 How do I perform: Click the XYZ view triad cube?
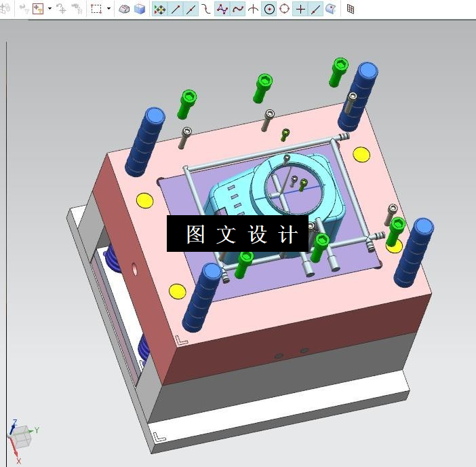tap(22, 438)
